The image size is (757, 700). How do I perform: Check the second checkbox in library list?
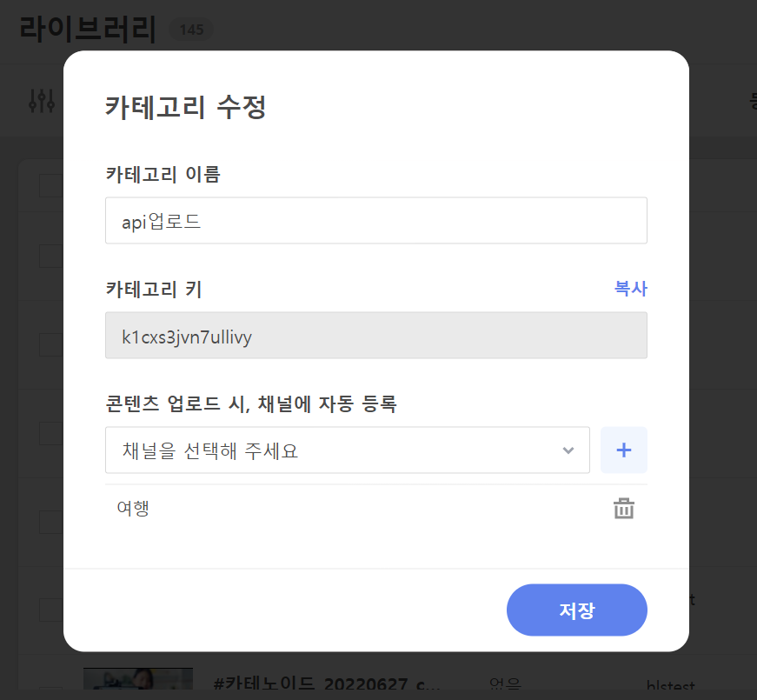(x=50, y=256)
